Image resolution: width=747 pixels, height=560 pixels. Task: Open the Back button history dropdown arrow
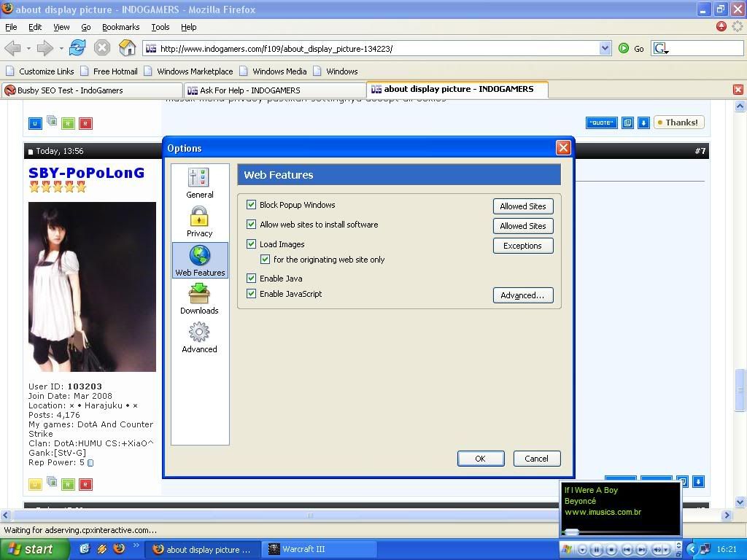point(28,49)
